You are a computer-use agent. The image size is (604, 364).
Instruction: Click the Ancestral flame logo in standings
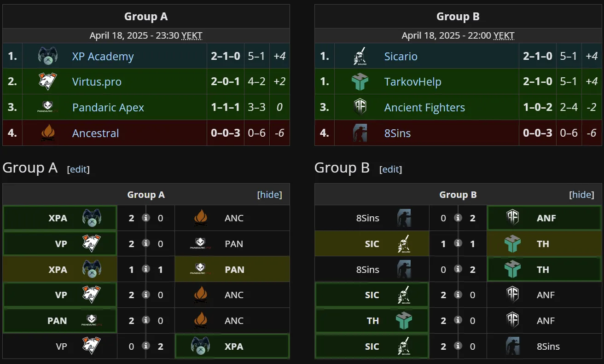[x=47, y=133]
